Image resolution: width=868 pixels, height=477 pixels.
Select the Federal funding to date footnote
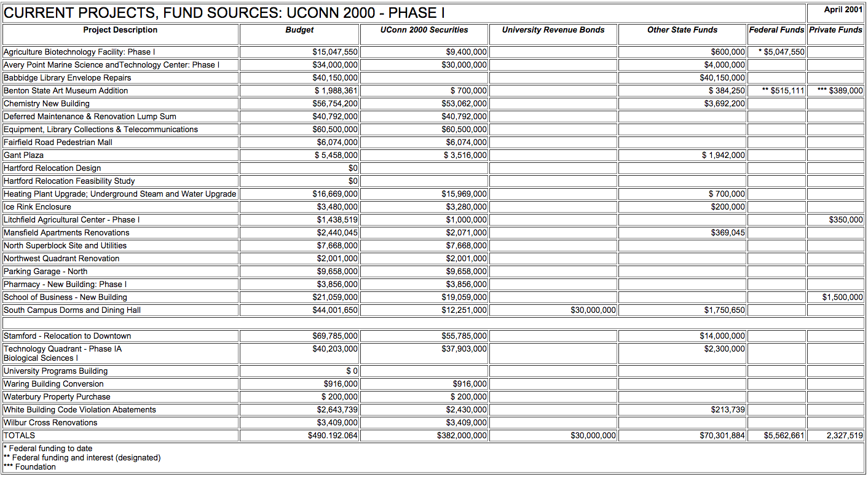coord(49,449)
